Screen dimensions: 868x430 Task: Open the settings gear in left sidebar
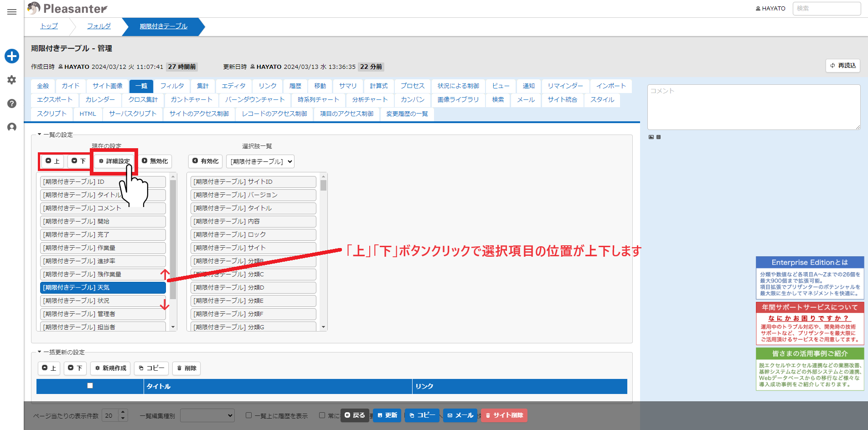point(12,80)
